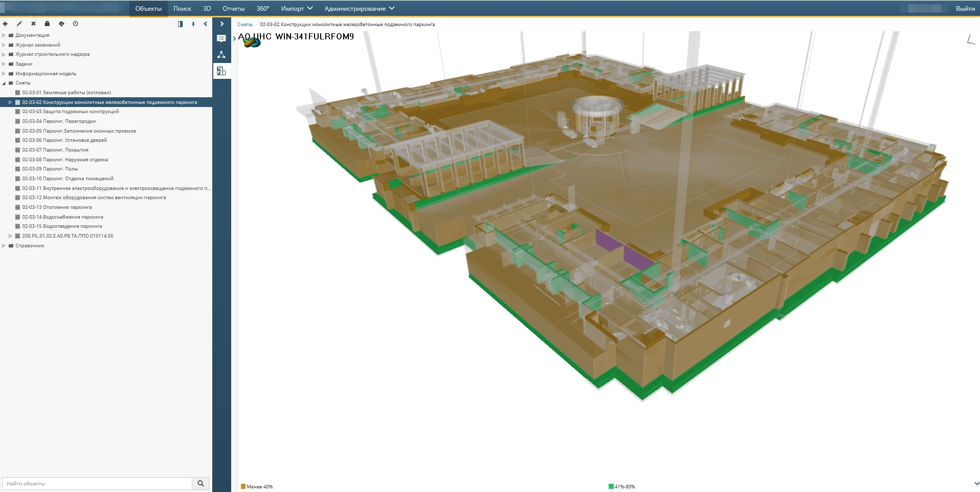Toggle the pin for the tree panel
This screenshot has height=492, width=980.
[x=193, y=24]
